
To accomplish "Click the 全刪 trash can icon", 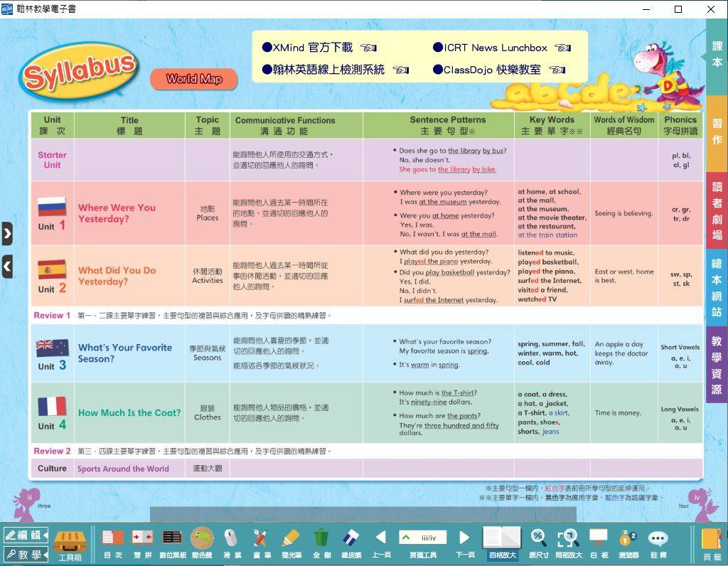I will pyautogui.click(x=321, y=538).
